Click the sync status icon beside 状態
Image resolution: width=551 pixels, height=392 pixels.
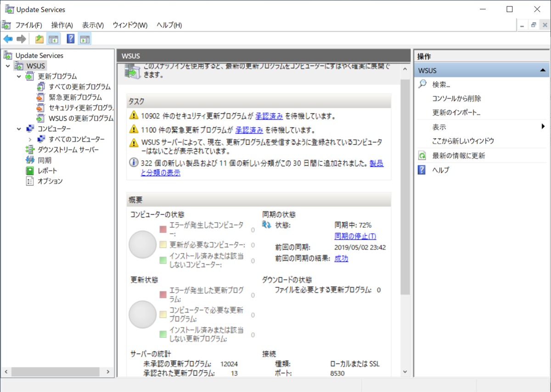click(267, 225)
